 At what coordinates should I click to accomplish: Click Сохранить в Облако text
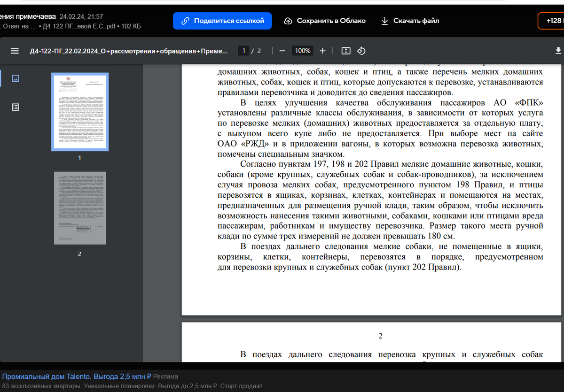pyautogui.click(x=331, y=21)
